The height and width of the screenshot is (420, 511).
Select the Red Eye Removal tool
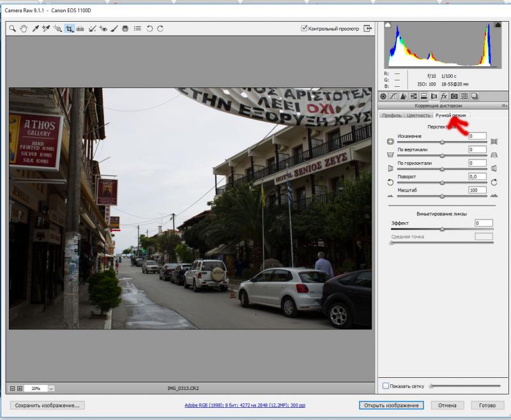pyautogui.click(x=103, y=29)
